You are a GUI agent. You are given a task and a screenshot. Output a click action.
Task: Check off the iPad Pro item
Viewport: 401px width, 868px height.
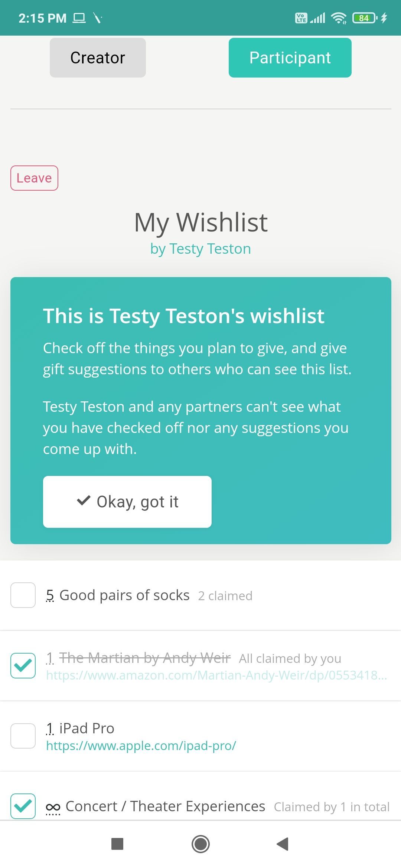click(x=23, y=736)
